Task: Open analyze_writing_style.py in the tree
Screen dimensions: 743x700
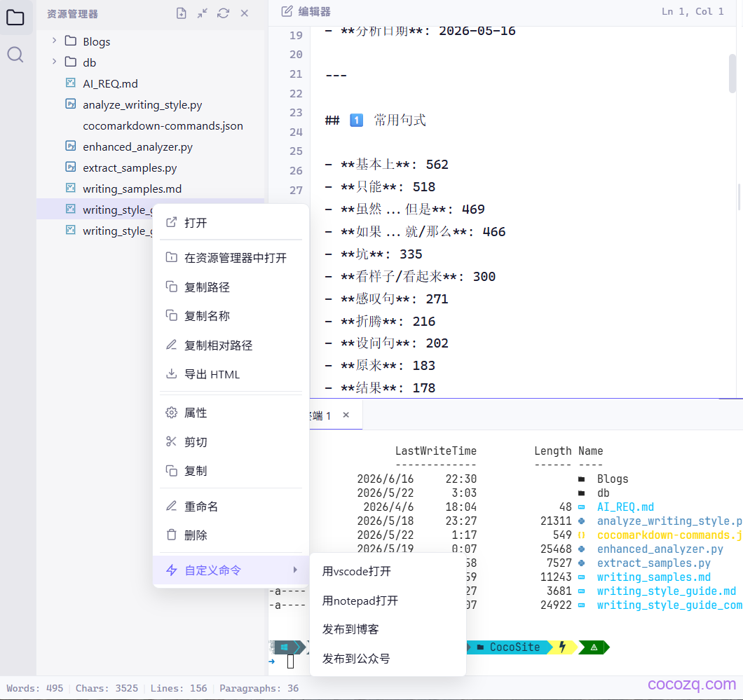Action: (151, 104)
